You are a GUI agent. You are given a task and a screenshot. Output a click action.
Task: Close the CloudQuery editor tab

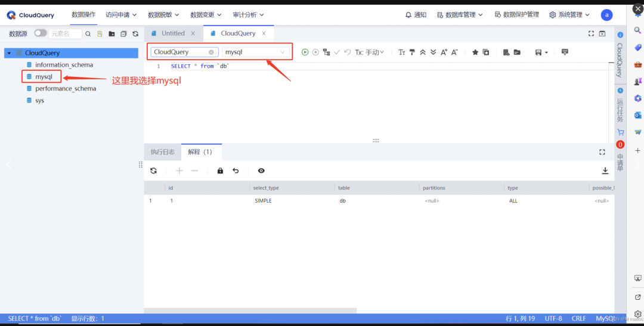click(x=264, y=33)
